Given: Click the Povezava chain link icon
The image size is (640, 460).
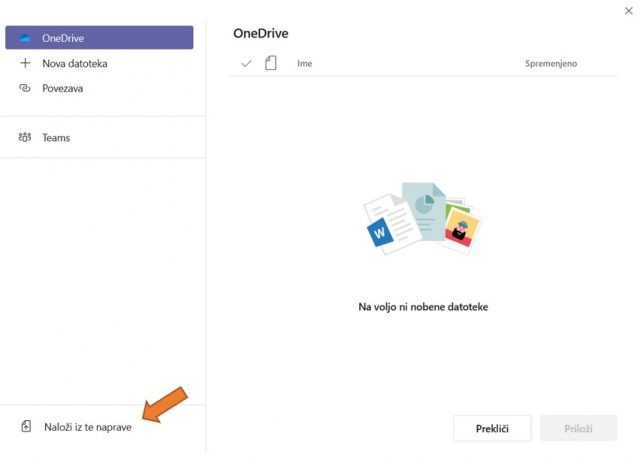Looking at the screenshot, I should (25, 88).
